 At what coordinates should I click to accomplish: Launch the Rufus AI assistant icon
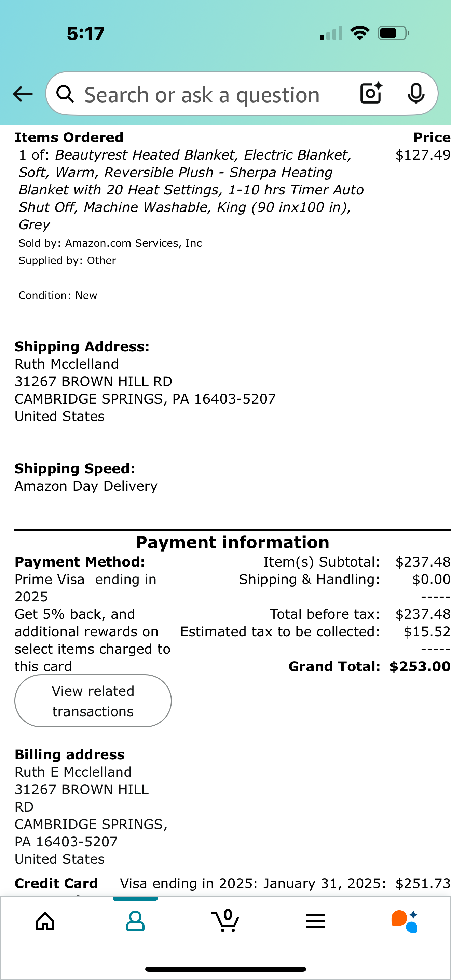coord(405,921)
